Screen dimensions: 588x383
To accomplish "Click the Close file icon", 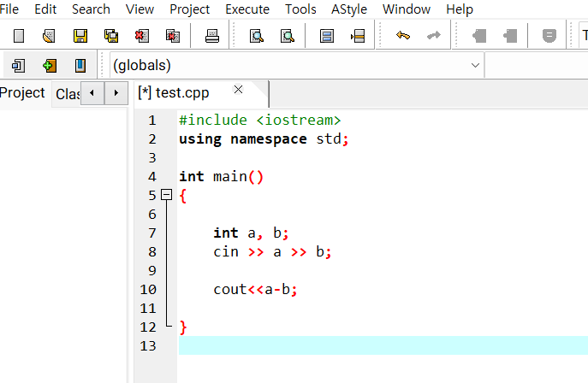I will coord(142,36).
